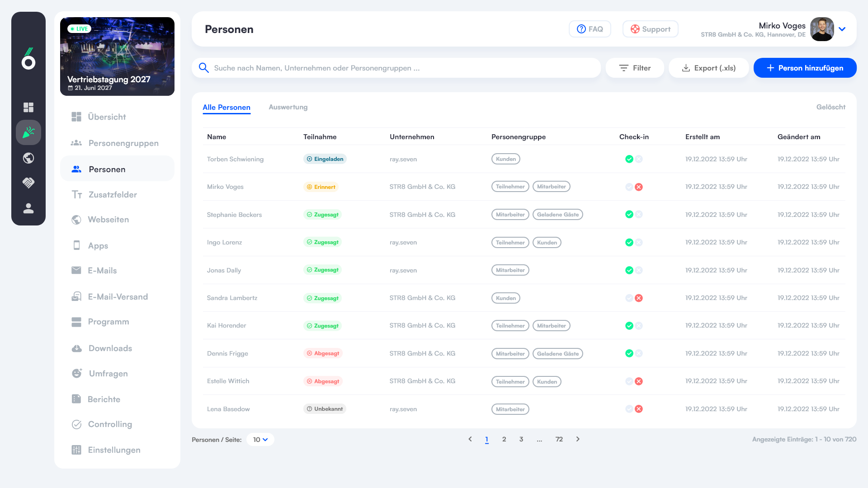Viewport: 868px width, 488px height.
Task: Open Umfragen from the side menu
Action: [108, 374]
